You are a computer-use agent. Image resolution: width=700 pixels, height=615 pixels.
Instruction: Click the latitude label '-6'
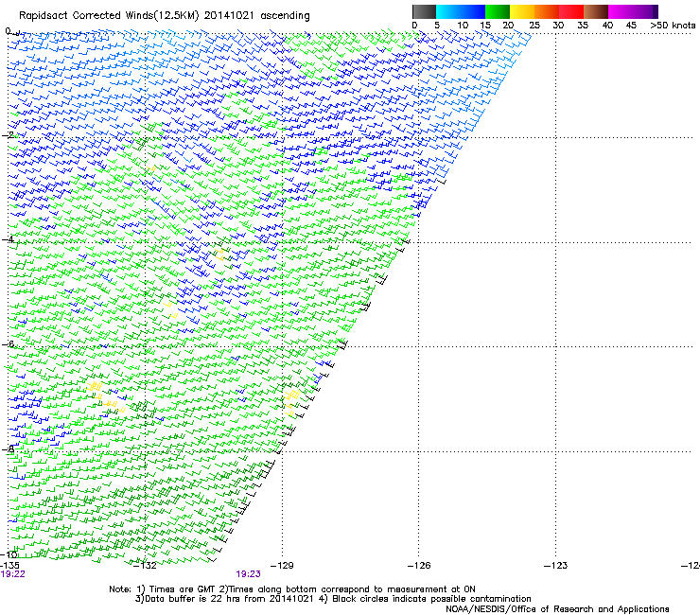point(8,343)
